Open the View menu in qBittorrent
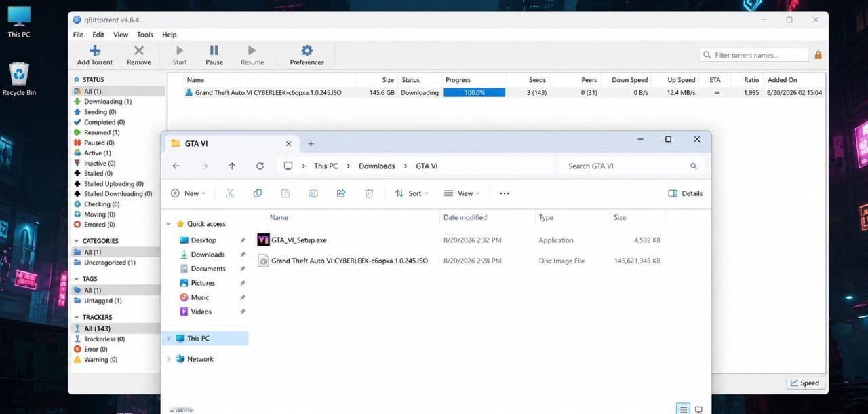Viewport: 868px width, 414px height. (x=121, y=35)
